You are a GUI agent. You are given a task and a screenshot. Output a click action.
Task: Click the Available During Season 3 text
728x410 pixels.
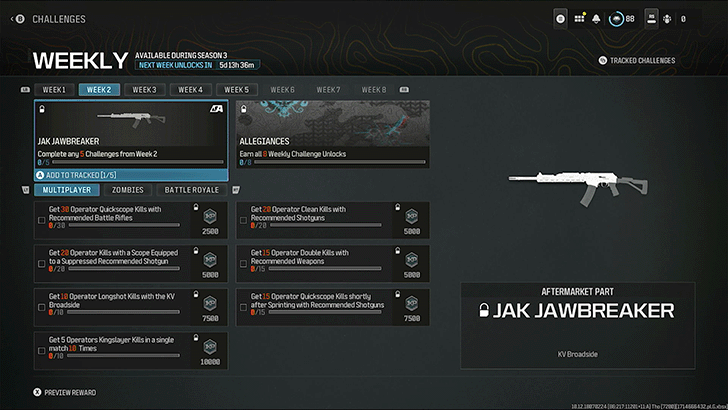point(181,55)
